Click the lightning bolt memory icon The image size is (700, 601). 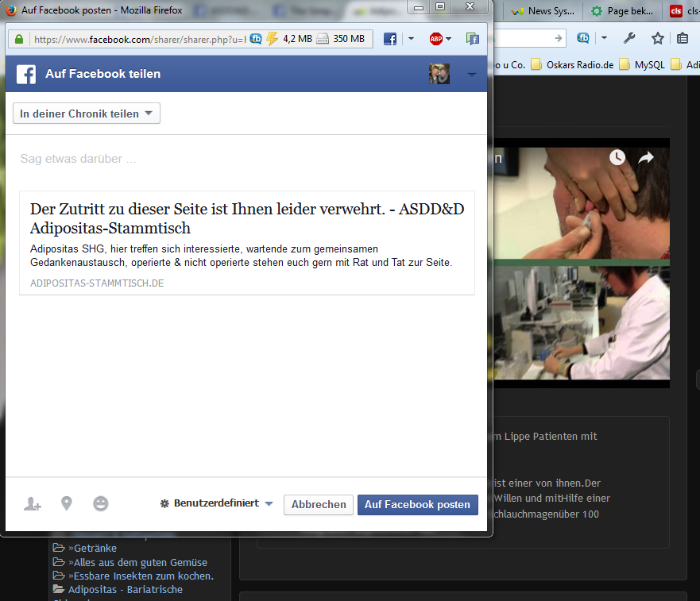tap(272, 39)
